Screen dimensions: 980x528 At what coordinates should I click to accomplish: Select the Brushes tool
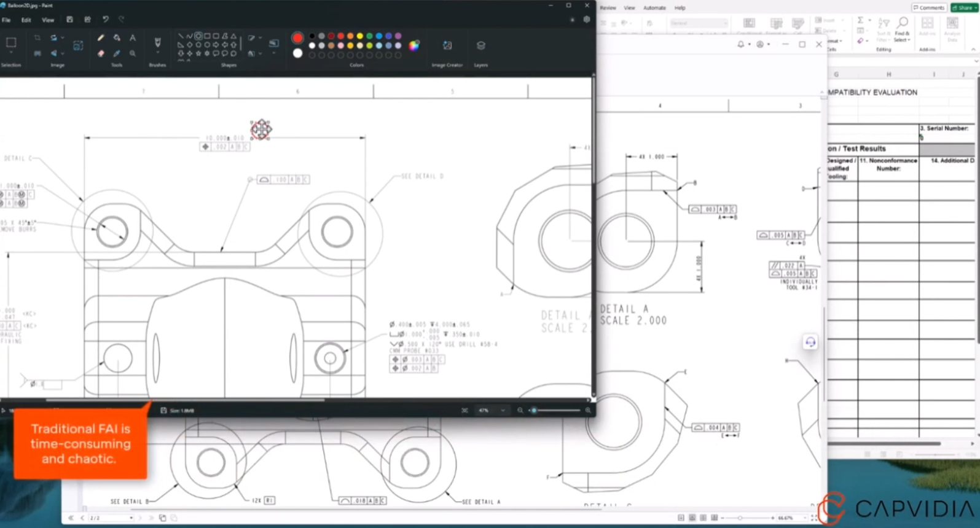tap(157, 42)
